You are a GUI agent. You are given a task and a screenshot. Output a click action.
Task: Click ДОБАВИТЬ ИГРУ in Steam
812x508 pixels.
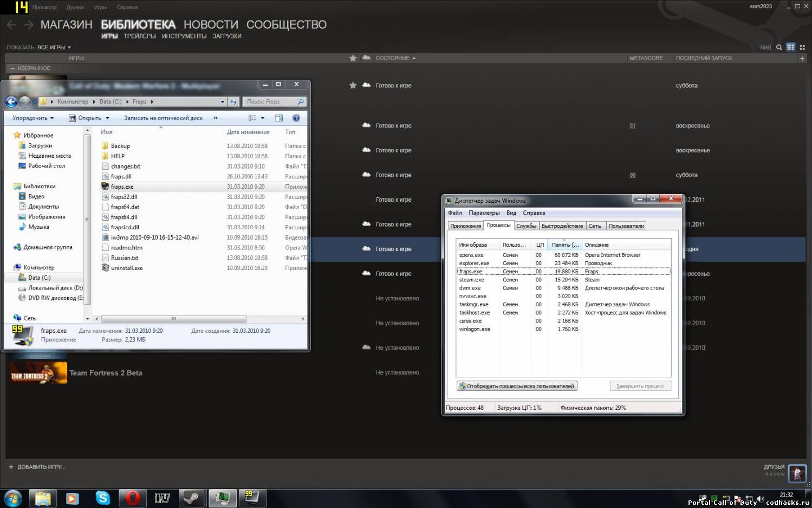[x=37, y=467]
